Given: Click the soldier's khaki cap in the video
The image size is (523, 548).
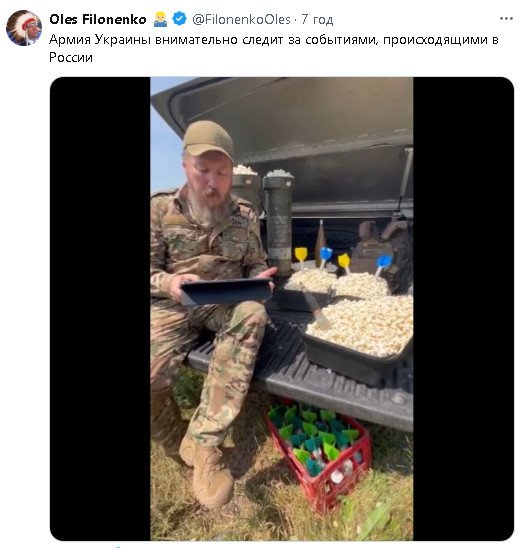Looking at the screenshot, I should point(209,140).
